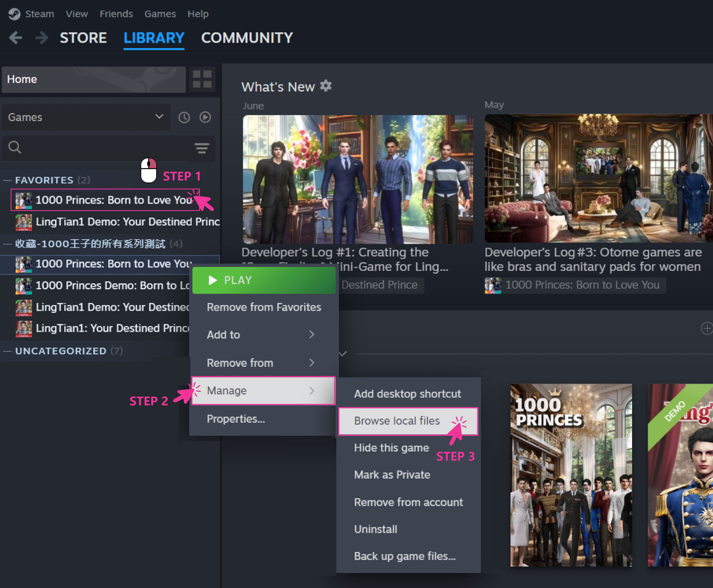The width and height of the screenshot is (713, 588).
Task: Go forward with the right arrow
Action: point(42,37)
